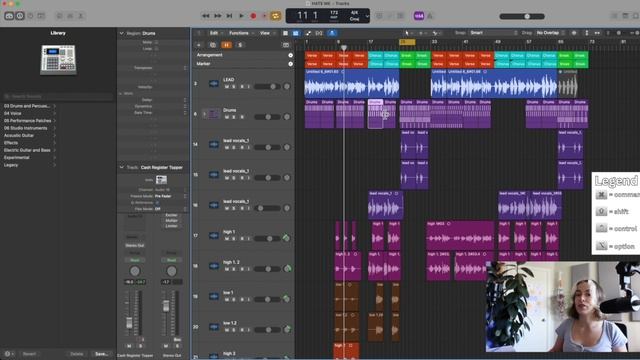Viewport: 640px width, 360px height.
Task: Click the Save button in Library footer
Action: pos(101,354)
